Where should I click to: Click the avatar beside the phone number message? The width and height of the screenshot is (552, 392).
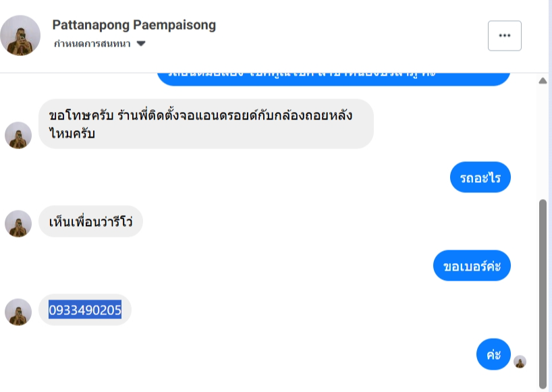coord(18,312)
